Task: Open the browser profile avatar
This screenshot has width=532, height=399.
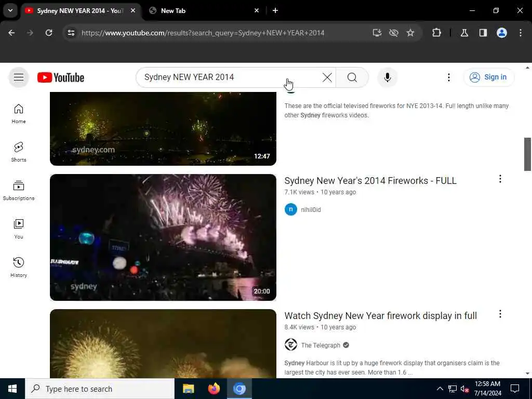Action: click(502, 33)
